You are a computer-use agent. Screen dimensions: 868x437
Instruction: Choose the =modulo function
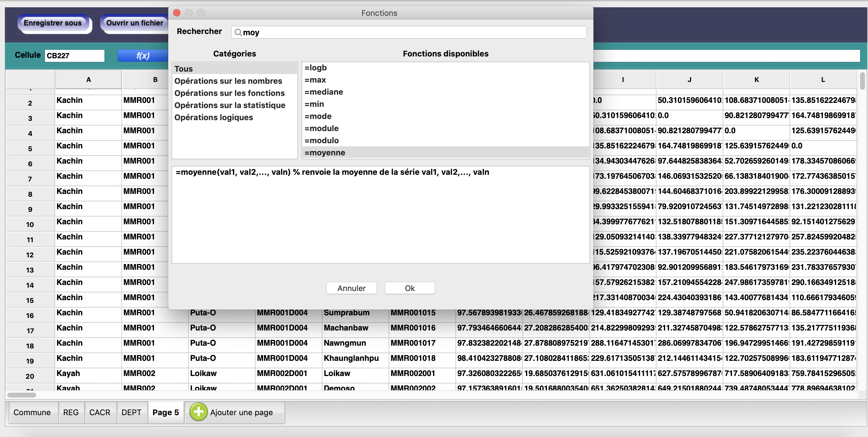446,141
